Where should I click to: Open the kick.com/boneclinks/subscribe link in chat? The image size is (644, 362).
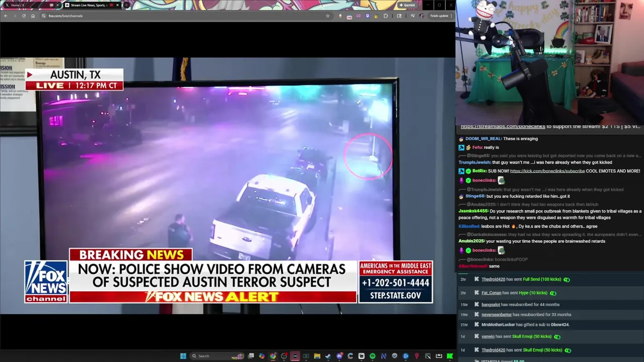pyautogui.click(x=547, y=171)
